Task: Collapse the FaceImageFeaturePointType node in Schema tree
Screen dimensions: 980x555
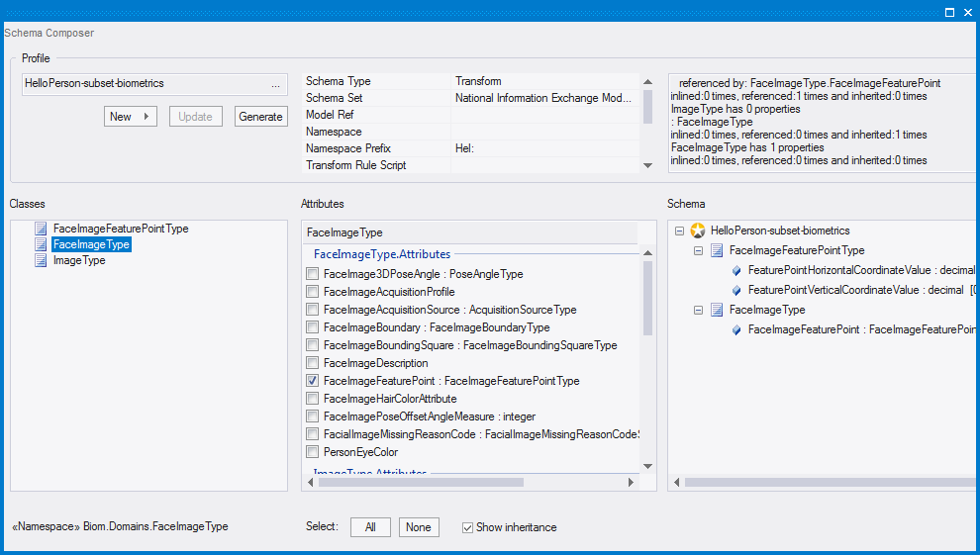Action: [x=698, y=250]
